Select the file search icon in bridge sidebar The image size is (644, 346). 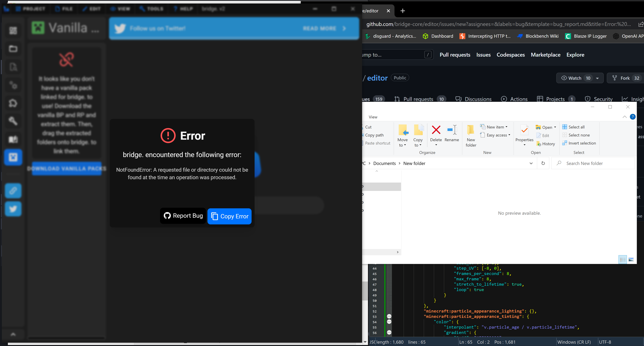coord(13,67)
